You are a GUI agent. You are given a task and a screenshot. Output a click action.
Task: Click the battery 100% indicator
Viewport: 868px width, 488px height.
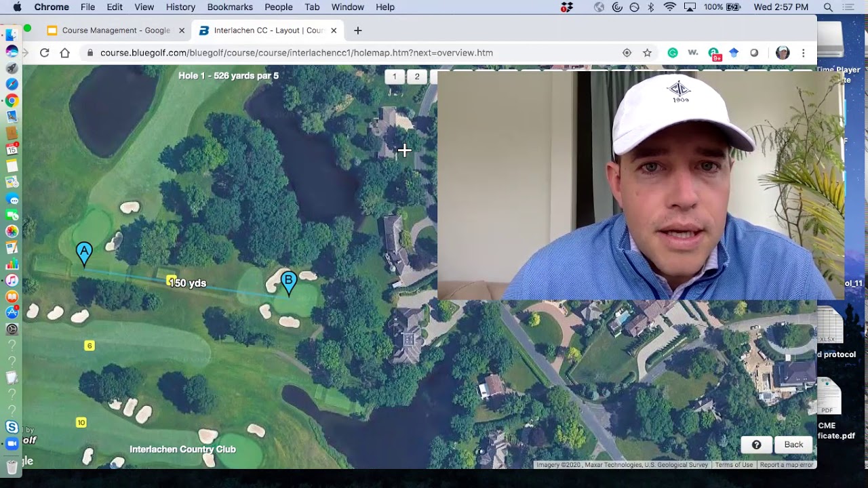[722, 7]
